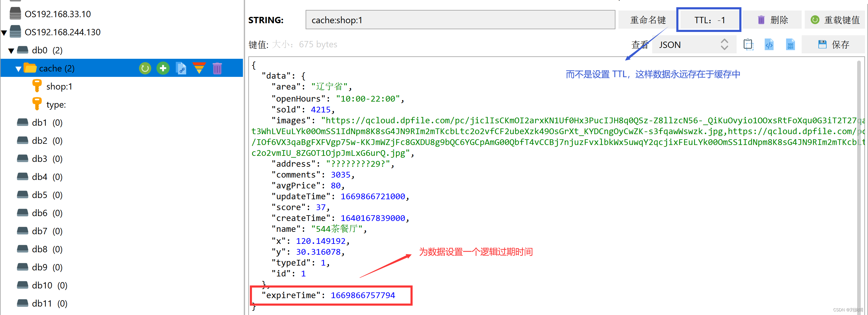Select db7 (0) database
The height and width of the screenshot is (315, 868).
point(47,231)
